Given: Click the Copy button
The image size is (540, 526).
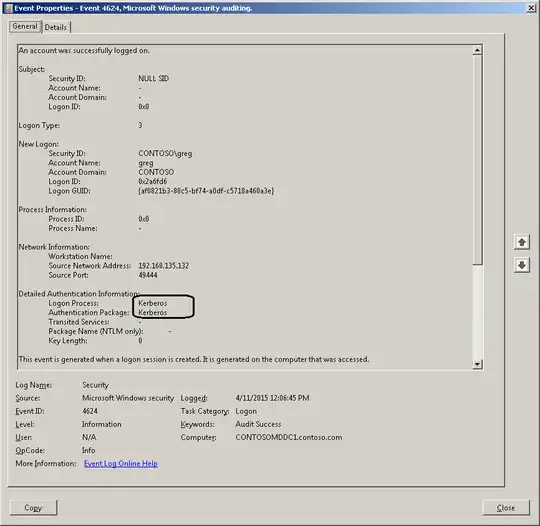Looking at the screenshot, I should [x=33, y=507].
